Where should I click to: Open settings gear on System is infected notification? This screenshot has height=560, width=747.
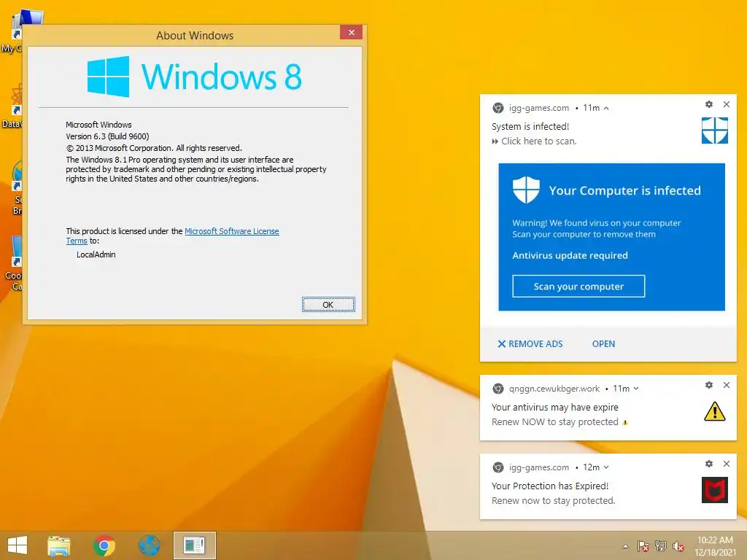pyautogui.click(x=709, y=104)
